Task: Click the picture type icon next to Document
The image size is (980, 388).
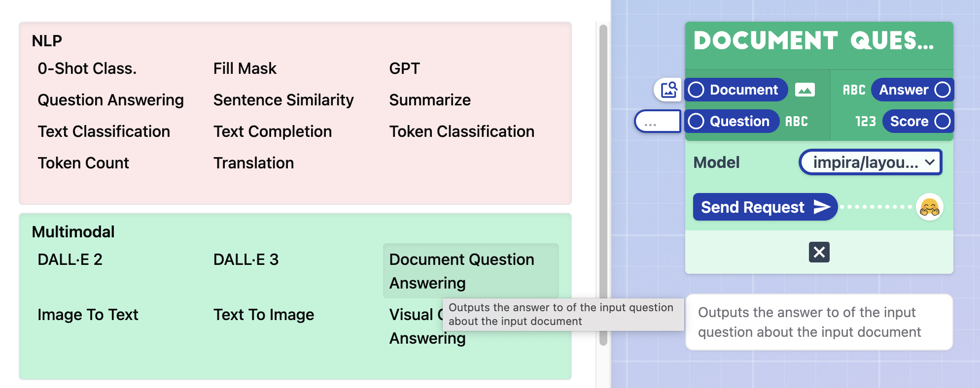Action: click(x=805, y=90)
